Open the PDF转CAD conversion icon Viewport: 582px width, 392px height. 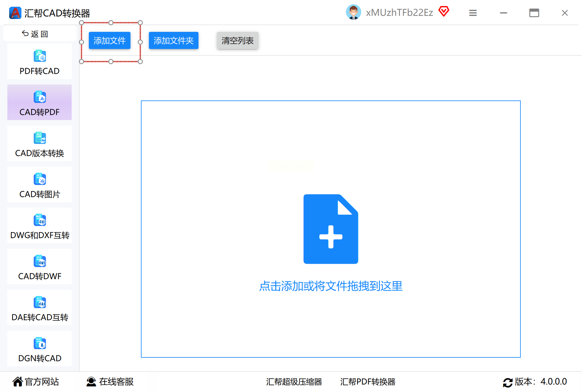pyautogui.click(x=40, y=56)
